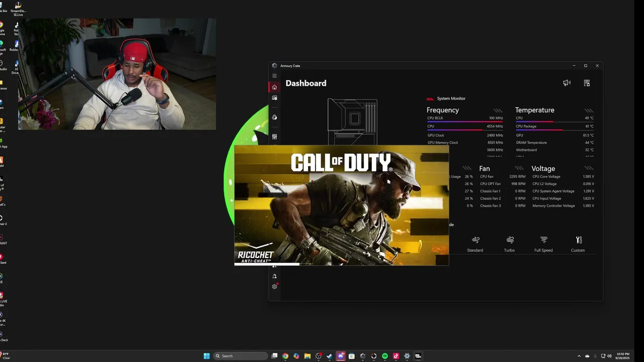Open the Roblox desktop shortcut
Screen dimensions: 644x362
[x=15, y=45]
